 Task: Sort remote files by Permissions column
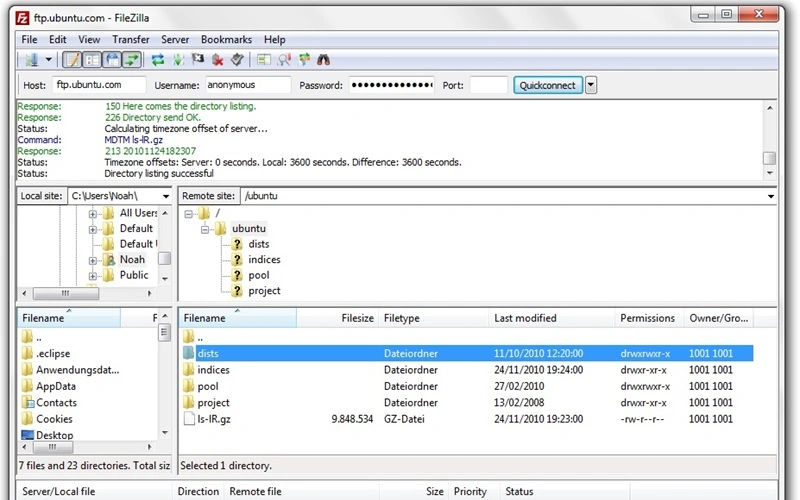[x=648, y=318]
